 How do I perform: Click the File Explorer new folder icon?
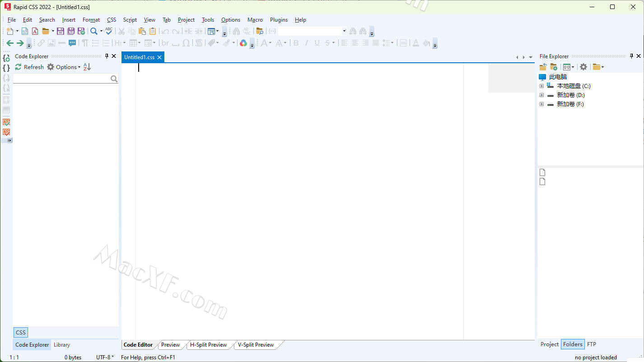[554, 67]
